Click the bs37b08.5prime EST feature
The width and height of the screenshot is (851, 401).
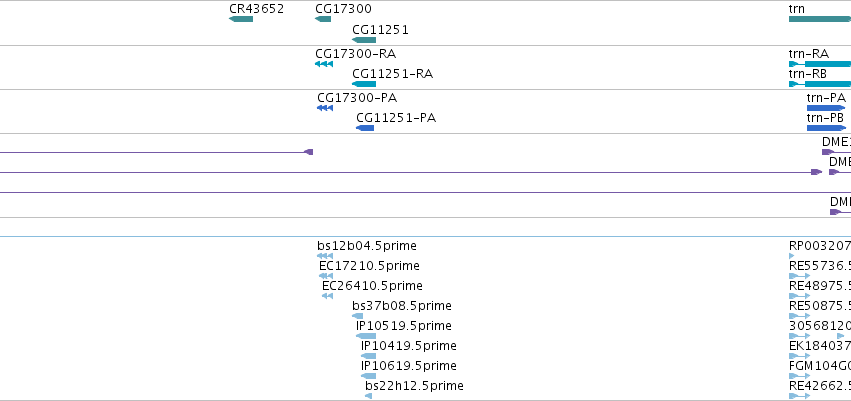click(x=358, y=316)
